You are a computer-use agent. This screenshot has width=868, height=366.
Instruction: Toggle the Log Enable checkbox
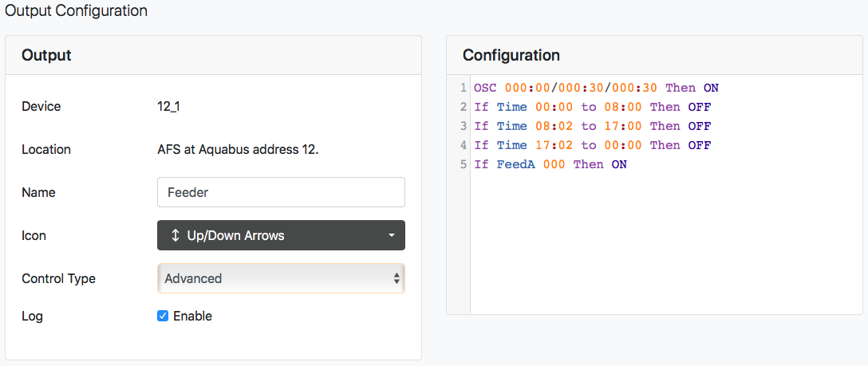[163, 317]
